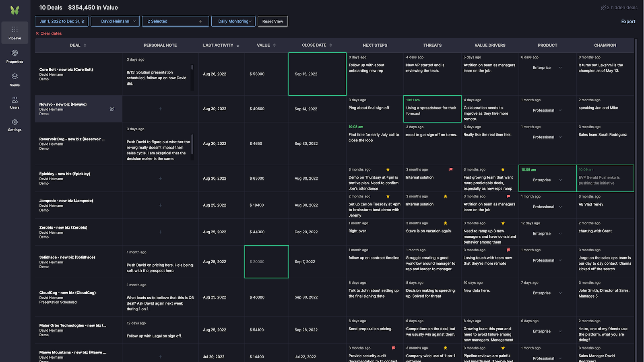Viewport: 644px width, 362px height.
Task: Click the Reset View button
Action: click(x=272, y=21)
